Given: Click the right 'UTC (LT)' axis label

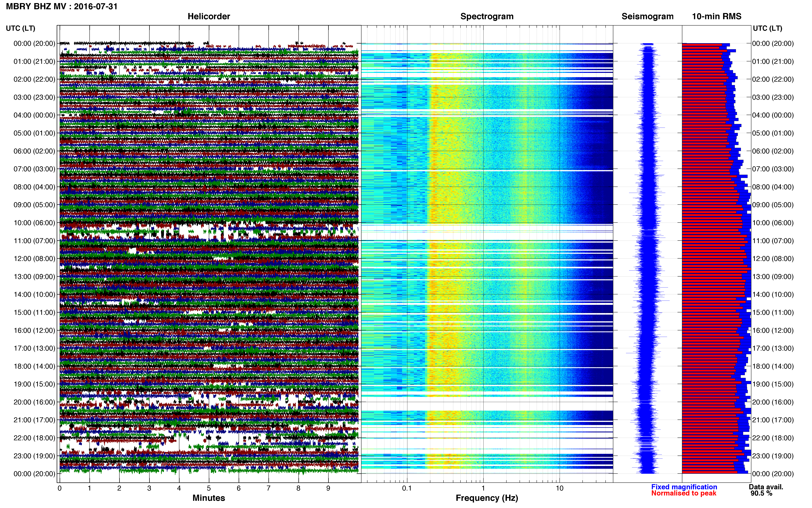Looking at the screenshot, I should click(767, 28).
